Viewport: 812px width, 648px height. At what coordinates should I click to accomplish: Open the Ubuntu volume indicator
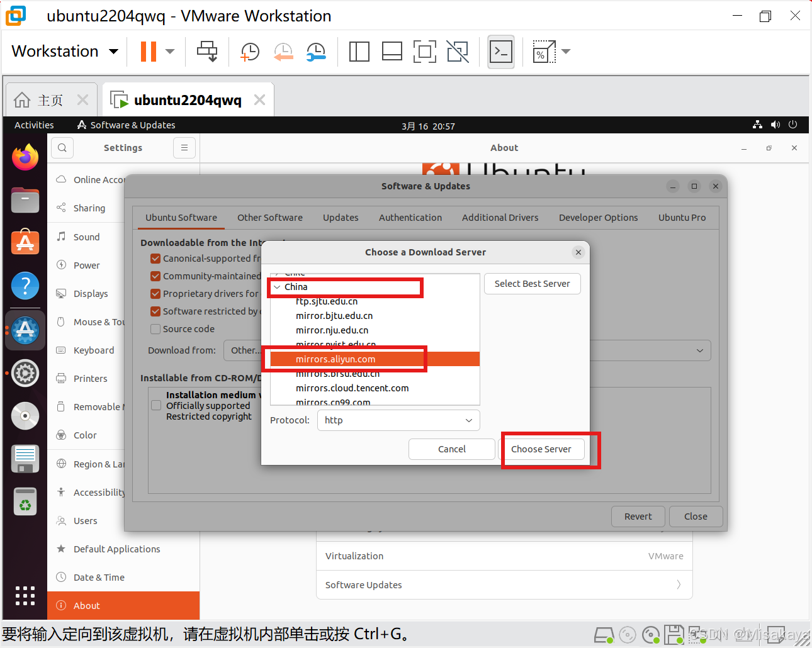tap(775, 125)
